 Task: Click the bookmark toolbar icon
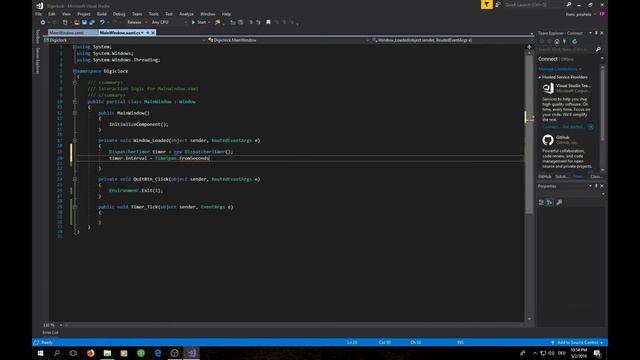[268, 22]
